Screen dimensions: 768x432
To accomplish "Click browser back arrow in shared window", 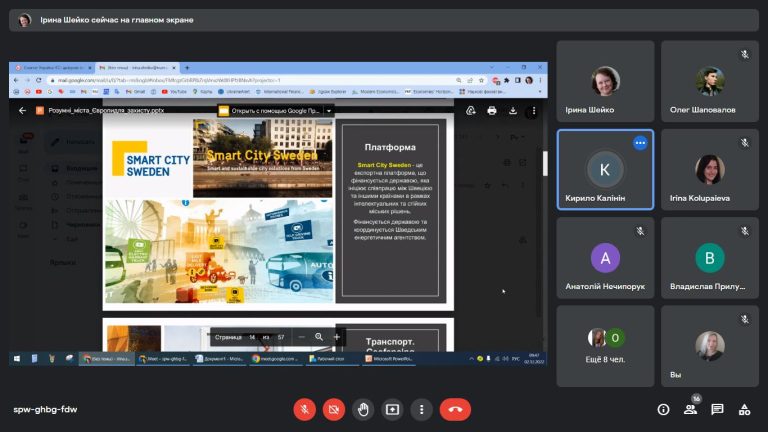I will point(16,80).
